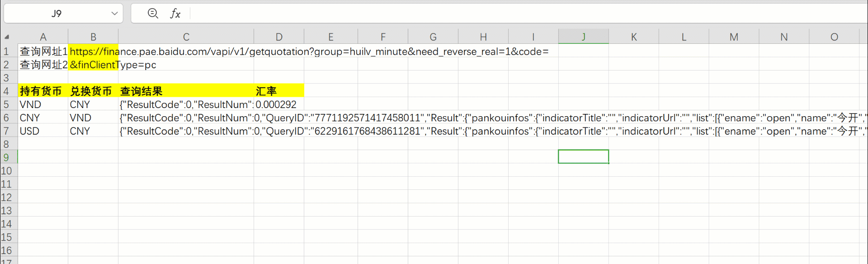Image resolution: width=868 pixels, height=264 pixels.
Task: Select row 5 header
Action: pos(6,104)
